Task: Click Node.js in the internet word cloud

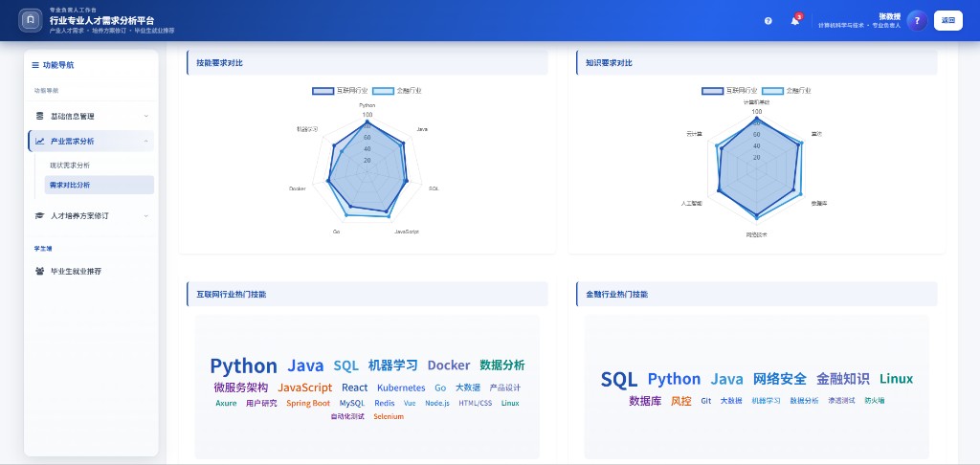Action: 437,403
